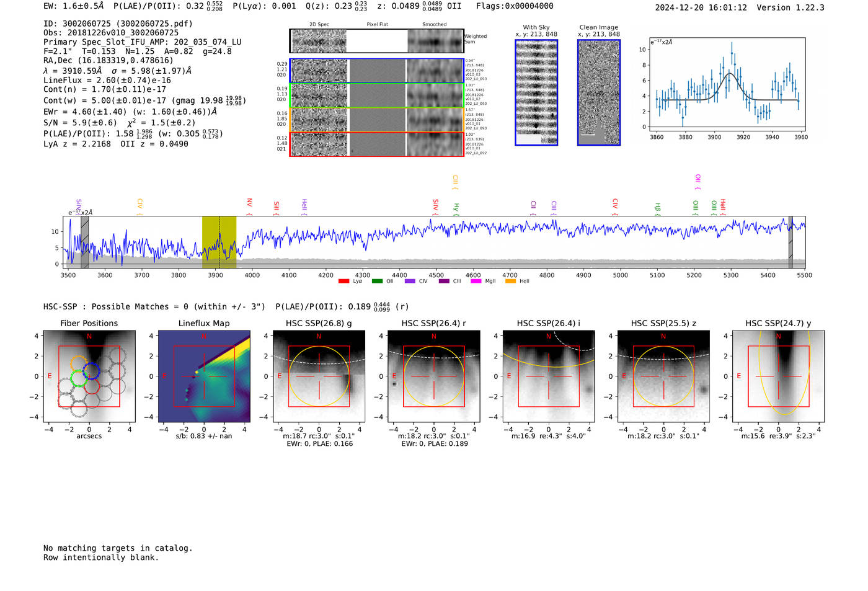Click the 'S/N = 5.9(±0.6)' line
The width and height of the screenshot is (868, 591).
point(120,123)
